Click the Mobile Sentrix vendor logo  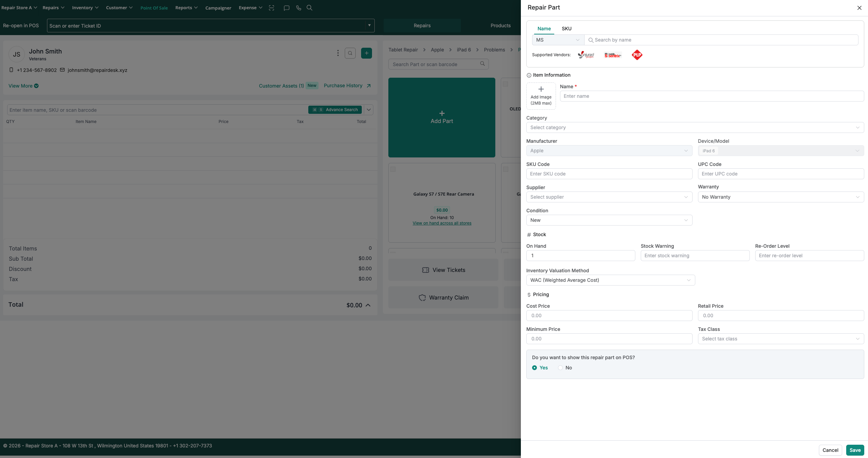[x=613, y=55]
